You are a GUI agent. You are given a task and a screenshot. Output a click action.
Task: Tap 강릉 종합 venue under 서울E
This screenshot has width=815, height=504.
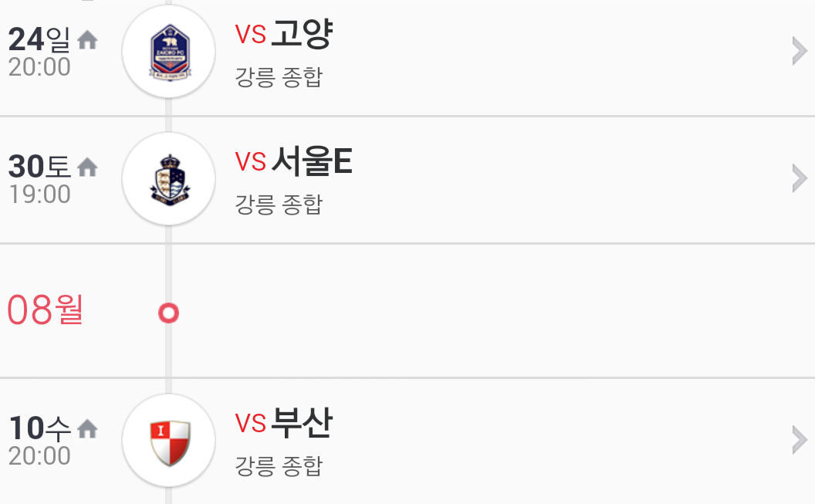pyautogui.click(x=279, y=205)
